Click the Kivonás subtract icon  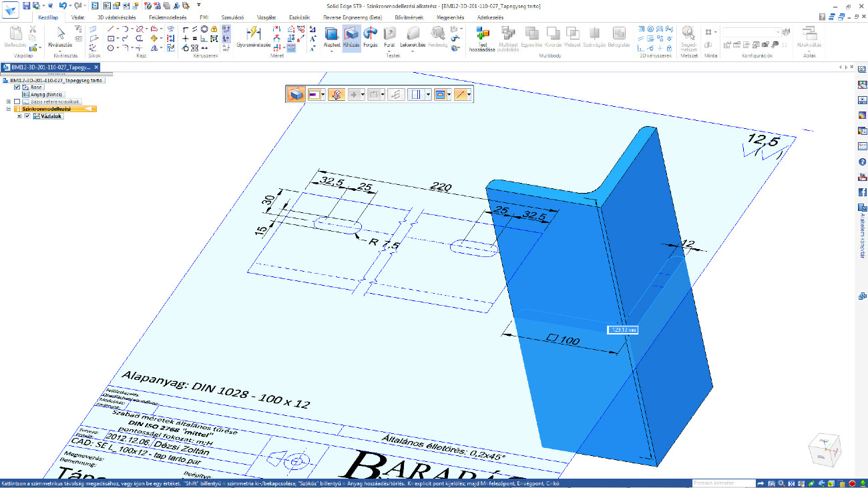click(553, 37)
